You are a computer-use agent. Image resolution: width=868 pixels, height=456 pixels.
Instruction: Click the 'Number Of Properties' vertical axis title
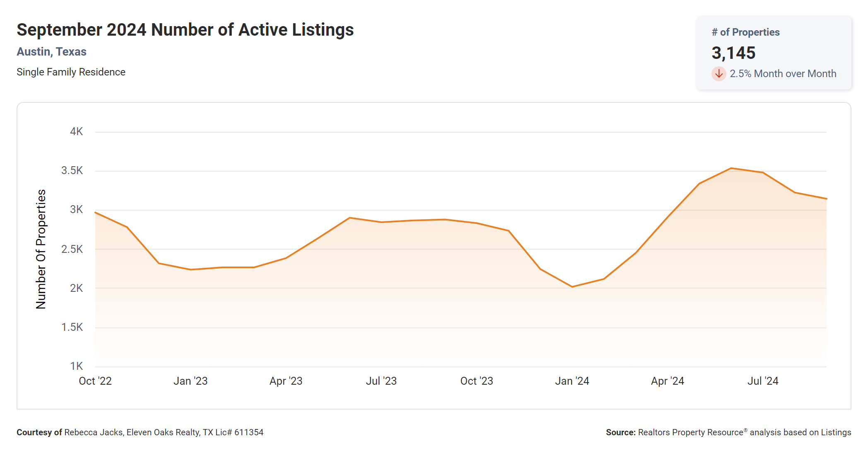tap(41, 249)
